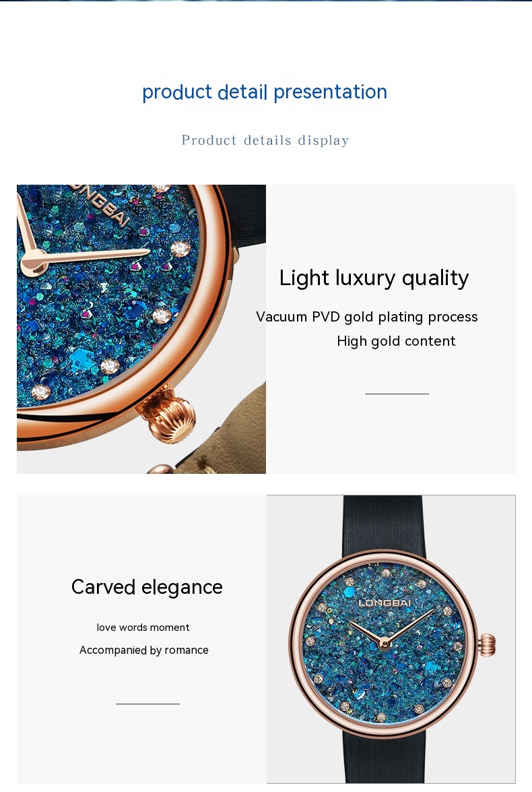
Task: Click the black strap above the watch face
Action: (x=385, y=523)
